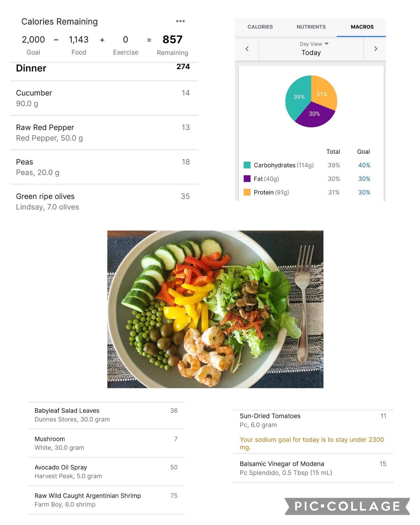This screenshot has width=420, height=525.
Task: Open the Balsamic Vinegar of Modena entry
Action: [313, 468]
